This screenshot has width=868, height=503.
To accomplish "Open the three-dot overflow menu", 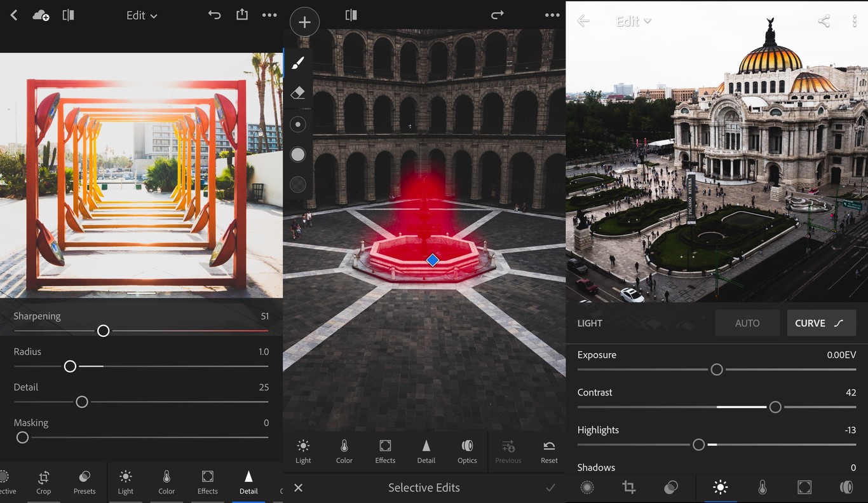I will [x=269, y=15].
